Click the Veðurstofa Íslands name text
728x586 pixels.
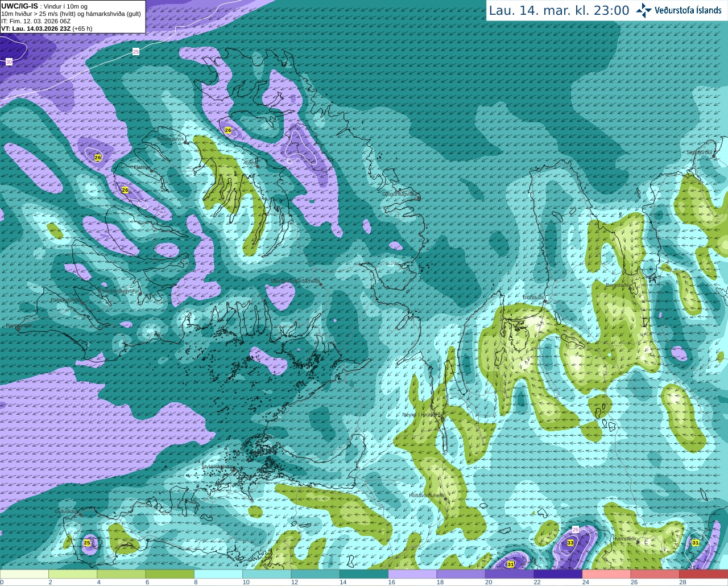(x=688, y=10)
